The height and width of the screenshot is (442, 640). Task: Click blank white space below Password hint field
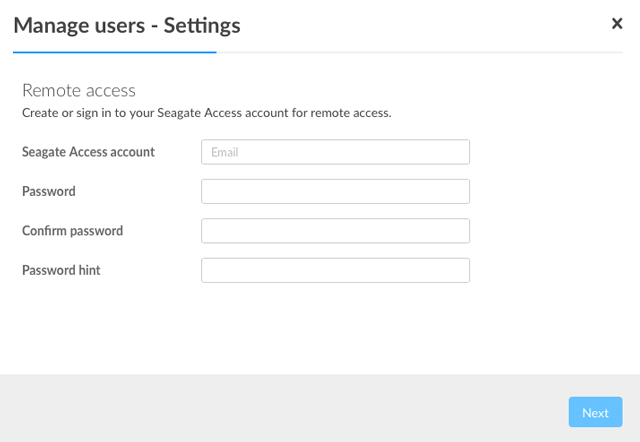[x=320, y=330]
